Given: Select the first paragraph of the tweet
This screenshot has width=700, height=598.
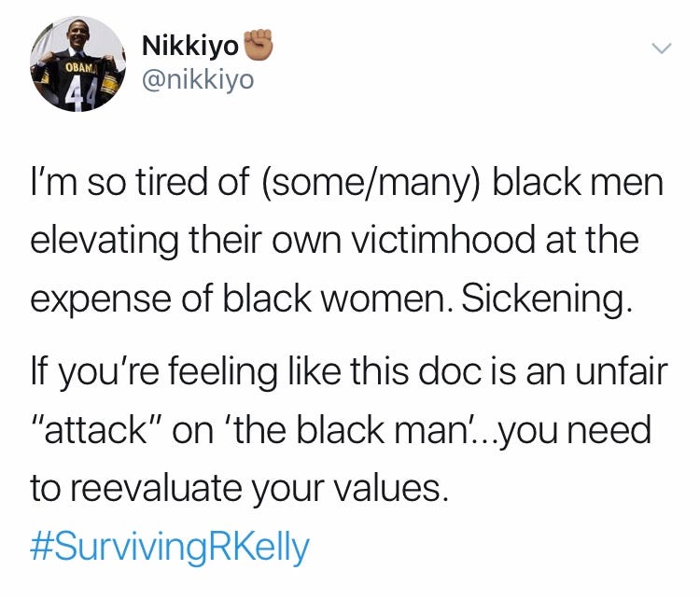Looking at the screenshot, I should point(347,240).
